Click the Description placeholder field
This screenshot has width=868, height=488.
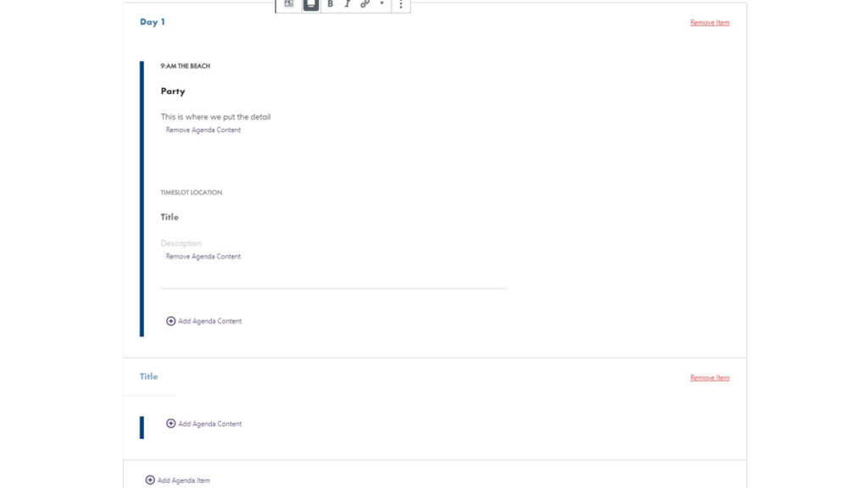point(181,244)
